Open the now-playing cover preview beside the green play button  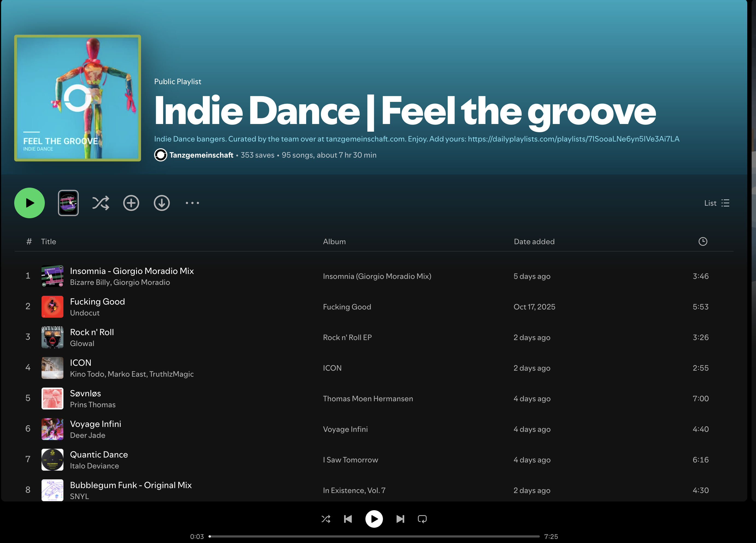coord(68,203)
